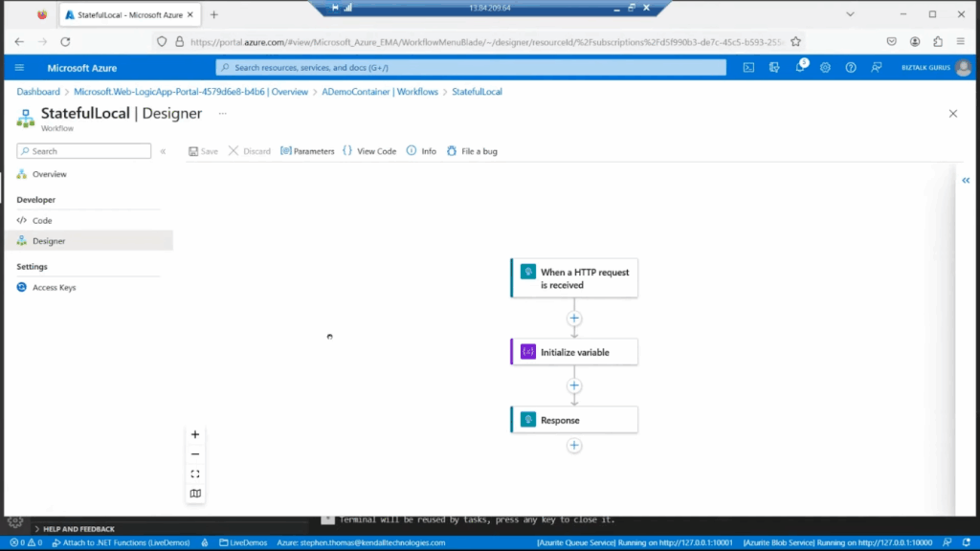Viewport: 980px width, 551px height.
Task: Open Cloud Shell from the Azure header
Action: point(748,68)
